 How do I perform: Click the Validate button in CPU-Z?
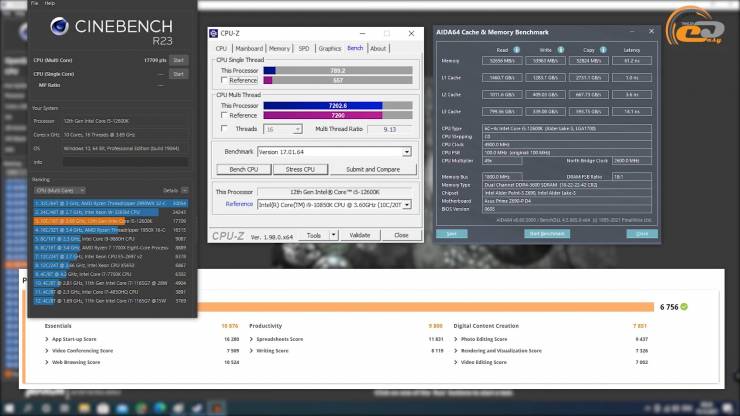(360, 235)
